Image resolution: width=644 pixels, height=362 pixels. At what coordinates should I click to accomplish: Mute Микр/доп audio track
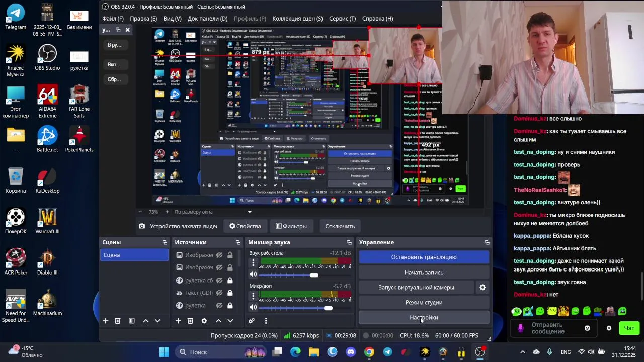pyautogui.click(x=253, y=307)
